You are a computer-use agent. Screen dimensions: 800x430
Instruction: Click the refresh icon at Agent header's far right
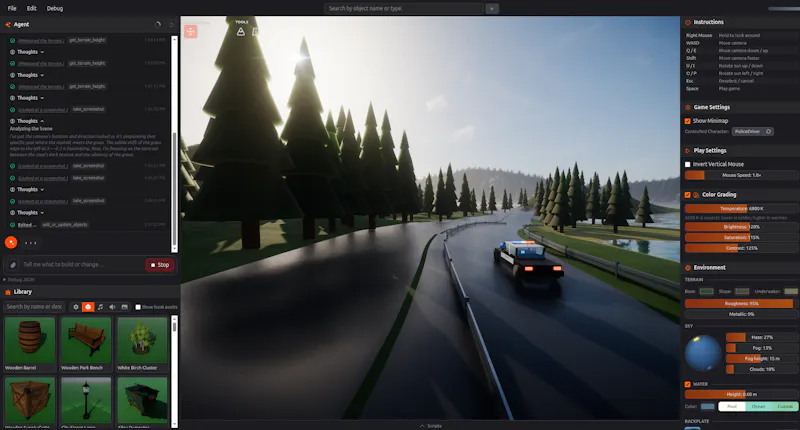[x=171, y=24]
